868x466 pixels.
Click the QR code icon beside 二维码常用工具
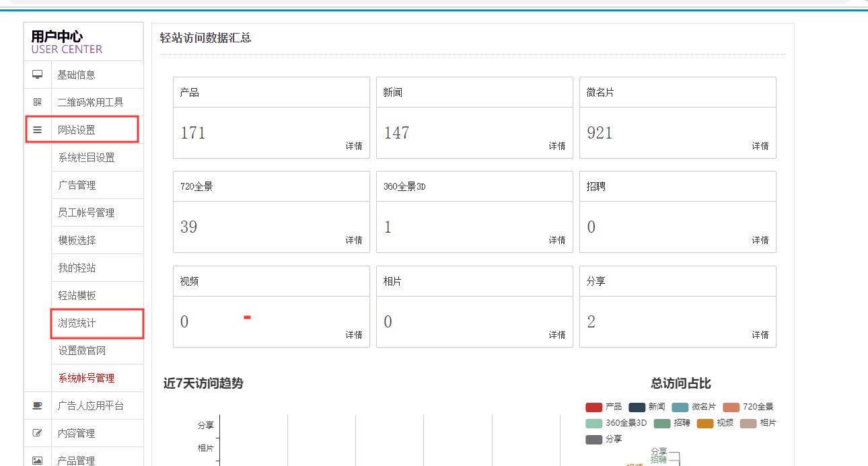(38, 102)
